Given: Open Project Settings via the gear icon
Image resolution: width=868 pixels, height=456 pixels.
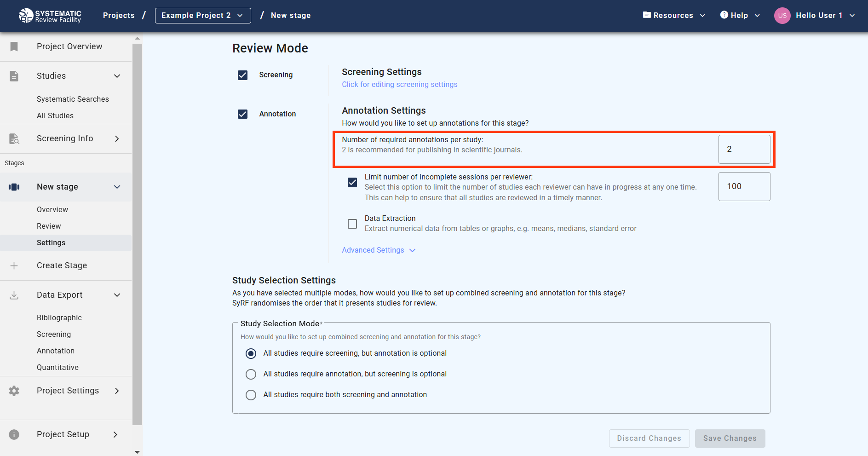Looking at the screenshot, I should coord(14,391).
